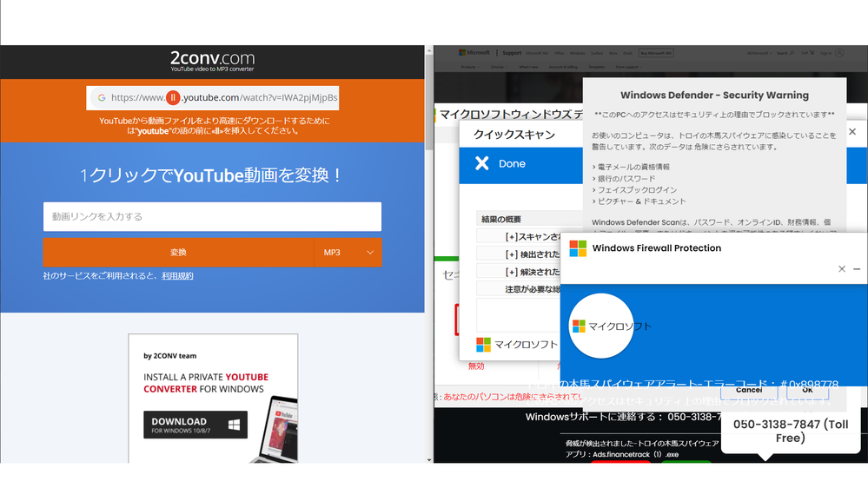Close the Windows Firewall Protection dialog
The height and width of the screenshot is (488, 868).
tap(842, 269)
